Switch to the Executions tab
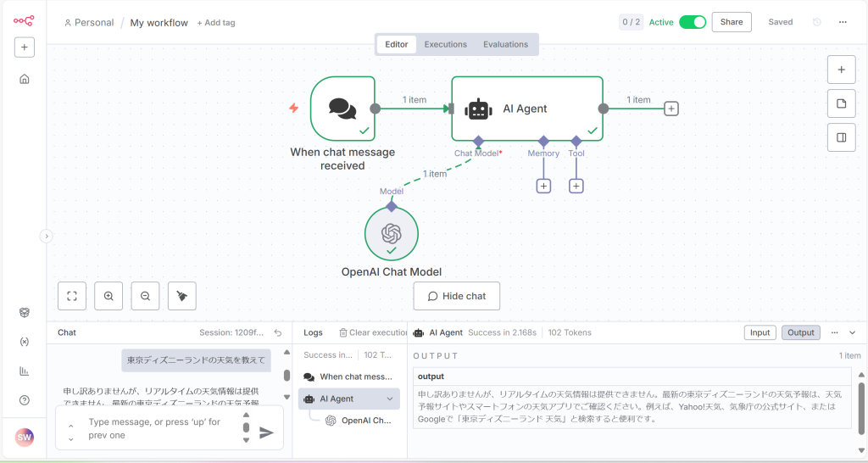The height and width of the screenshot is (463, 868). [x=445, y=44]
